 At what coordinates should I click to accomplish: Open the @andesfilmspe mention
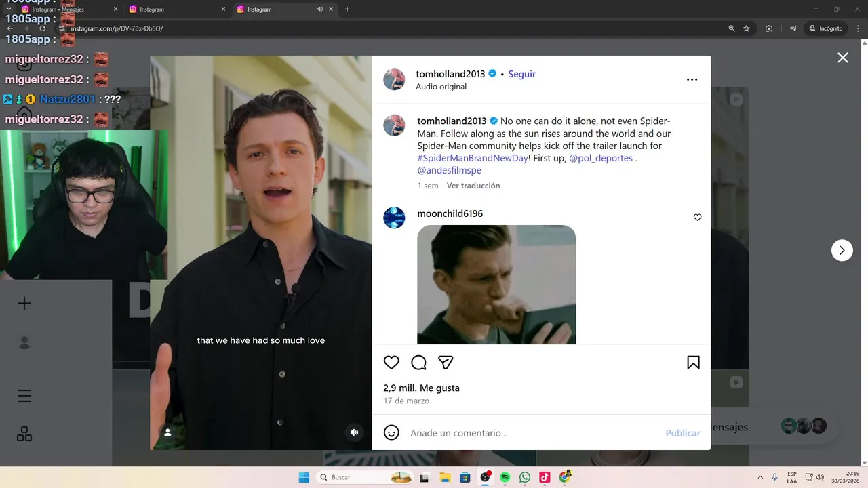(x=450, y=170)
